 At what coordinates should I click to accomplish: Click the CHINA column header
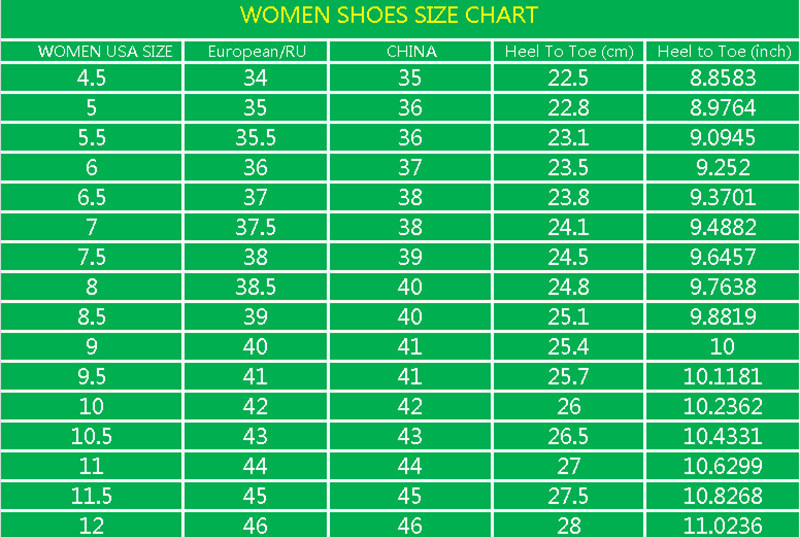click(x=411, y=52)
